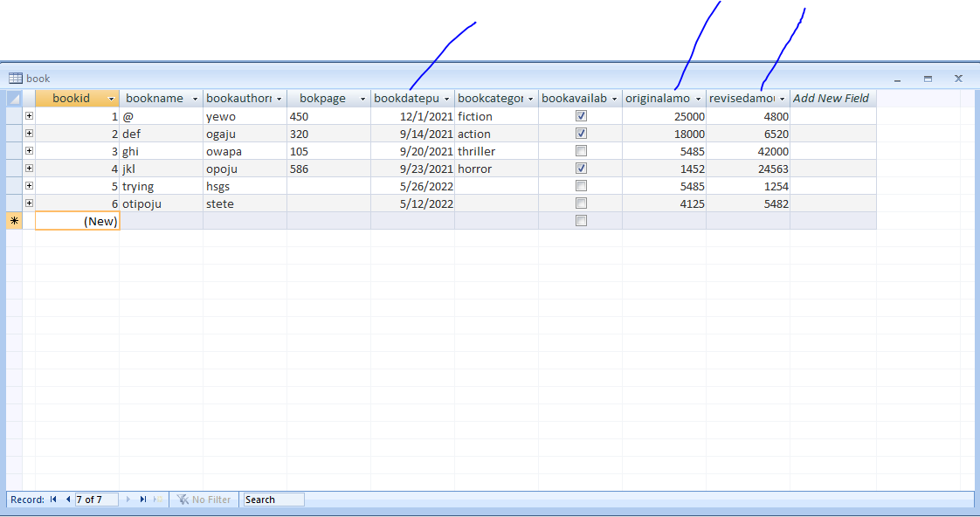Screen dimensions: 980x517
Task: Click the cell containing yewo
Action: 245,116
